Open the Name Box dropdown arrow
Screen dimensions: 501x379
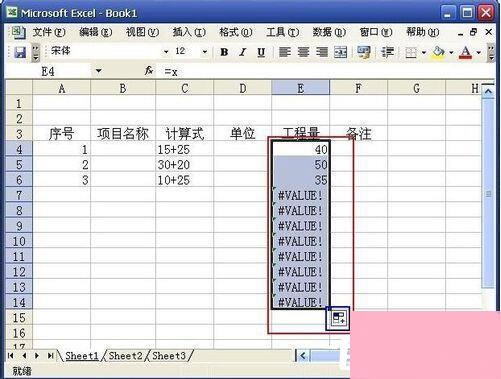(x=98, y=71)
